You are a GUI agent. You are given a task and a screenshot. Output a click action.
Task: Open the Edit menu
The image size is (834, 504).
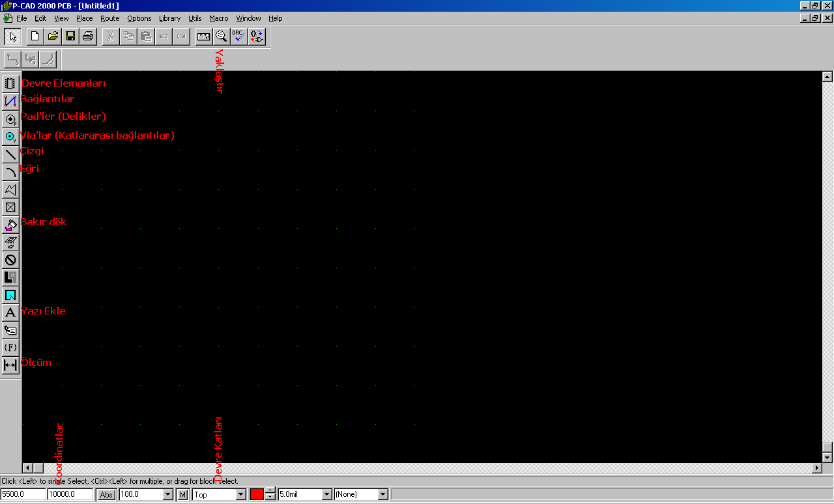click(40, 18)
